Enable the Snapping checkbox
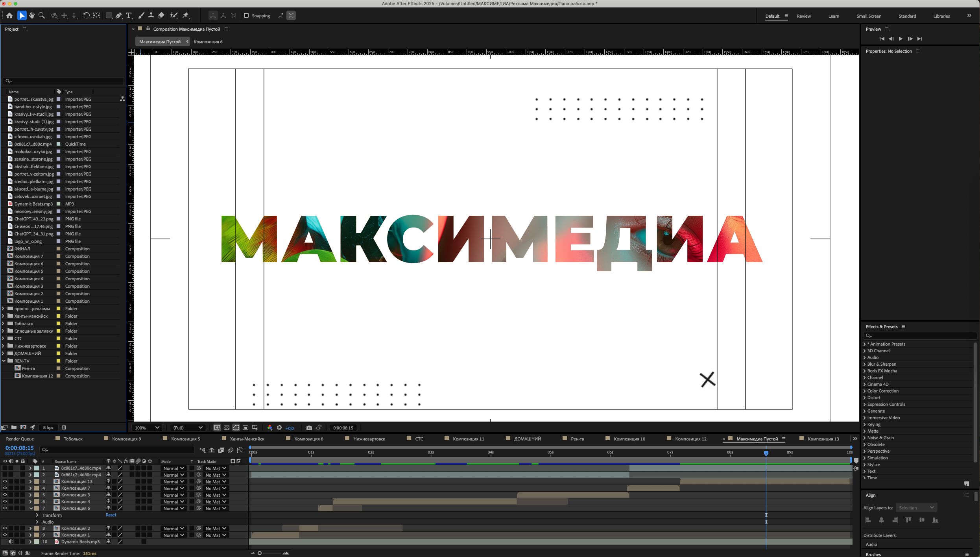Viewport: 980px width, 557px height. click(246, 16)
